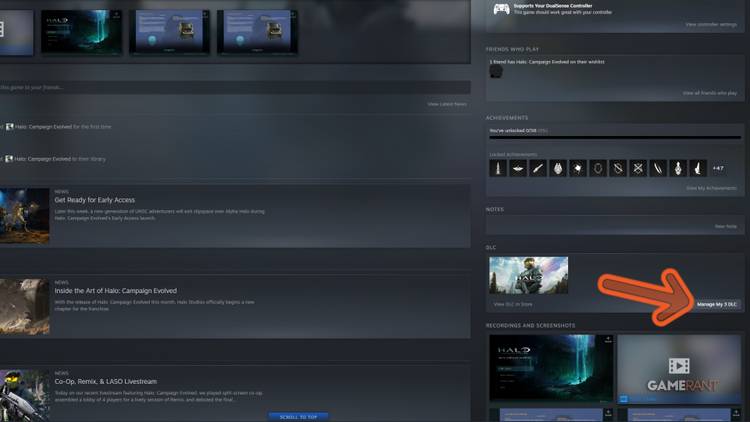The height and width of the screenshot is (422, 750).
Task: Click the achievements unlocked progress bar
Action: [615, 138]
